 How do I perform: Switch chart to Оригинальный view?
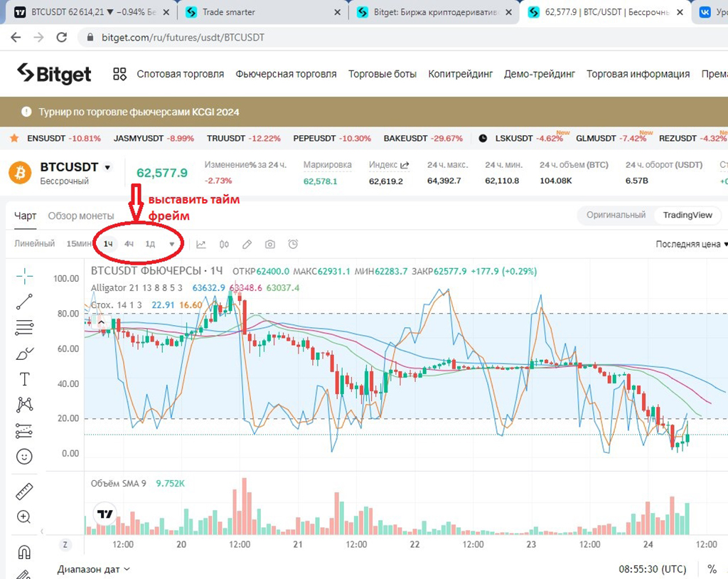[x=616, y=215]
